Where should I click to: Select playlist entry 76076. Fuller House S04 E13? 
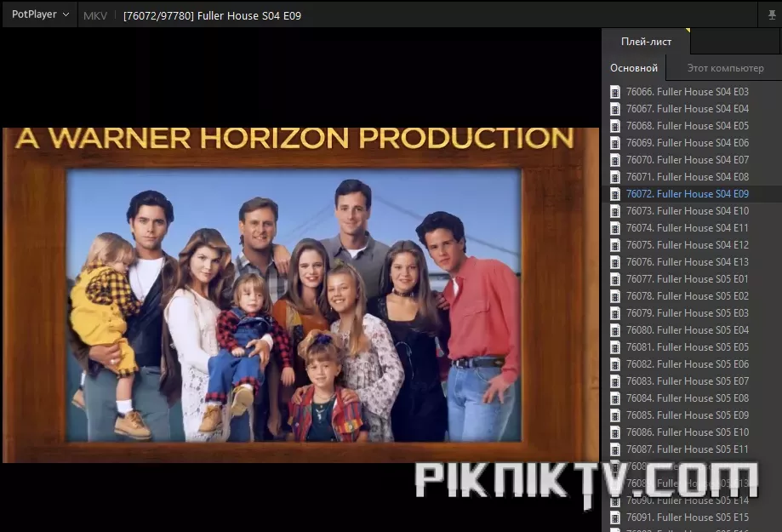point(692,261)
